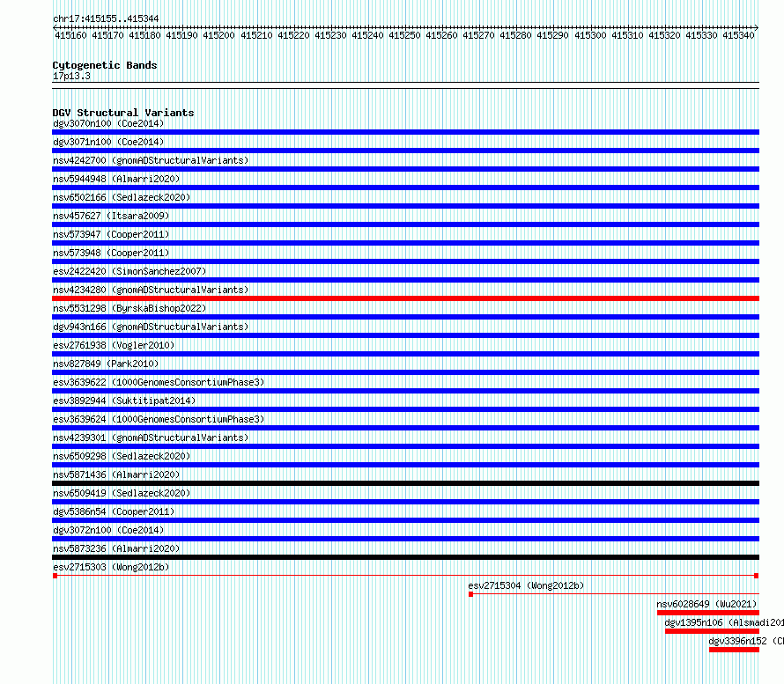Viewport: 784px width, 684px height.
Task: Open esv2715304 (Wong2012b) variant
Action: (526, 585)
